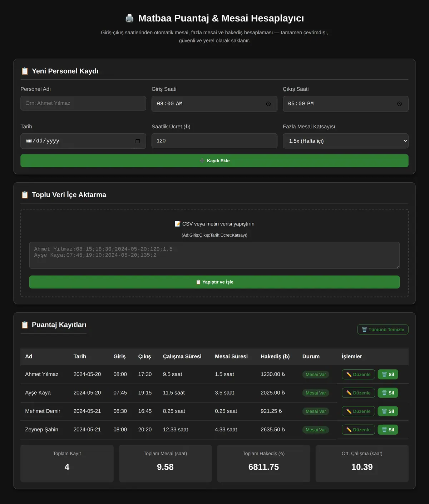Open the calendar picker in Tarih field
The height and width of the screenshot is (504, 429).
(138, 141)
